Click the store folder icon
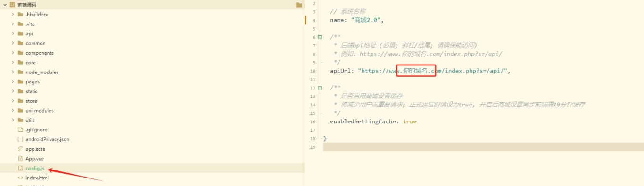This screenshot has width=644, height=186. [20, 101]
